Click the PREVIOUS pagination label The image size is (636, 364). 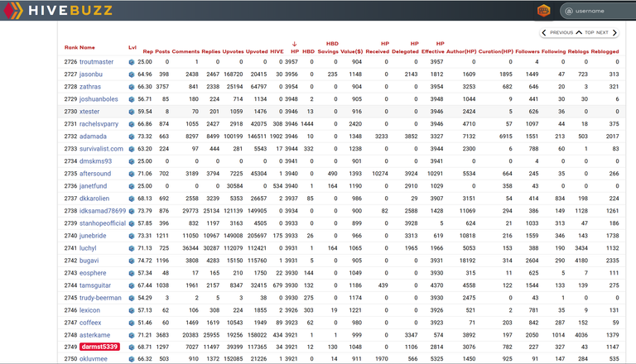561,32
